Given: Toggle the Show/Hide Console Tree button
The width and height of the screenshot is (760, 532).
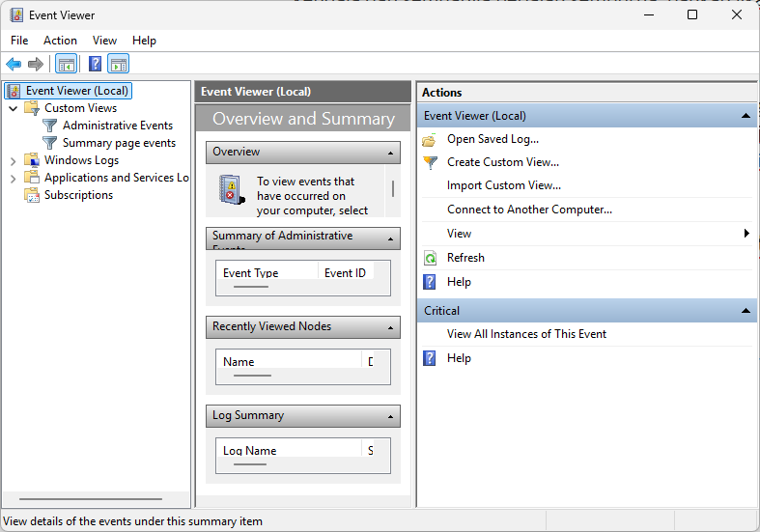Looking at the screenshot, I should pyautogui.click(x=66, y=65).
